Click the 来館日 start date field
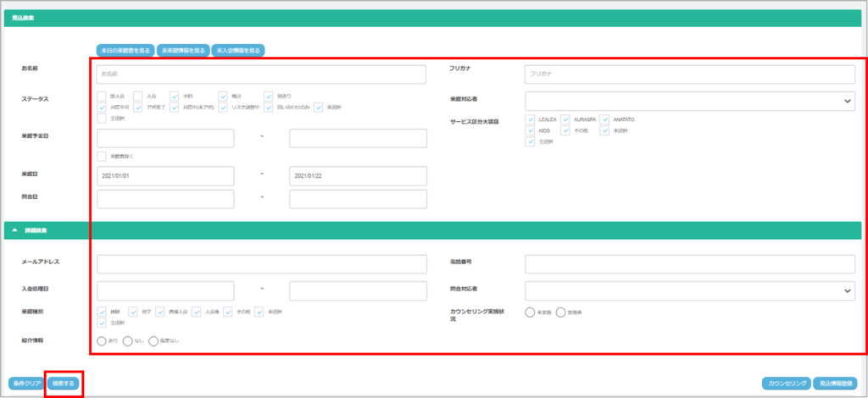 [x=165, y=175]
